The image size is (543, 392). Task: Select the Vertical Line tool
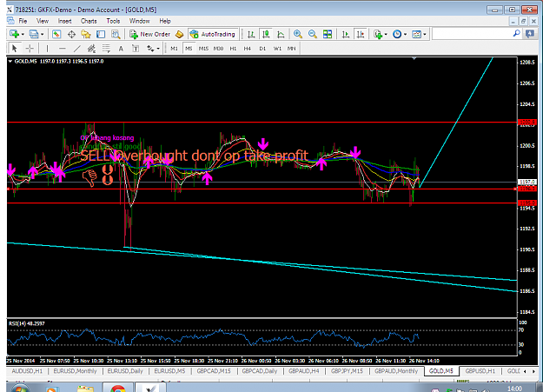tap(47, 49)
